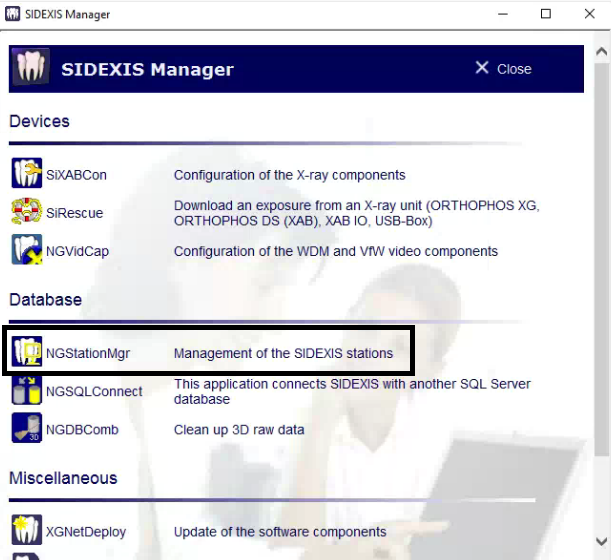Image resolution: width=611 pixels, height=560 pixels.
Task: Close the window with title bar X
Action: click(x=590, y=14)
